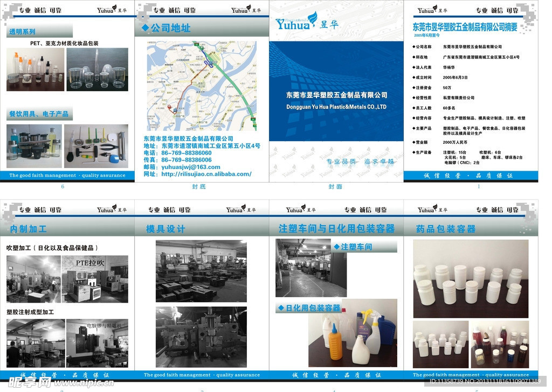Click the red location pin on the map
The width and height of the screenshot is (552, 392).
coord(169,107)
